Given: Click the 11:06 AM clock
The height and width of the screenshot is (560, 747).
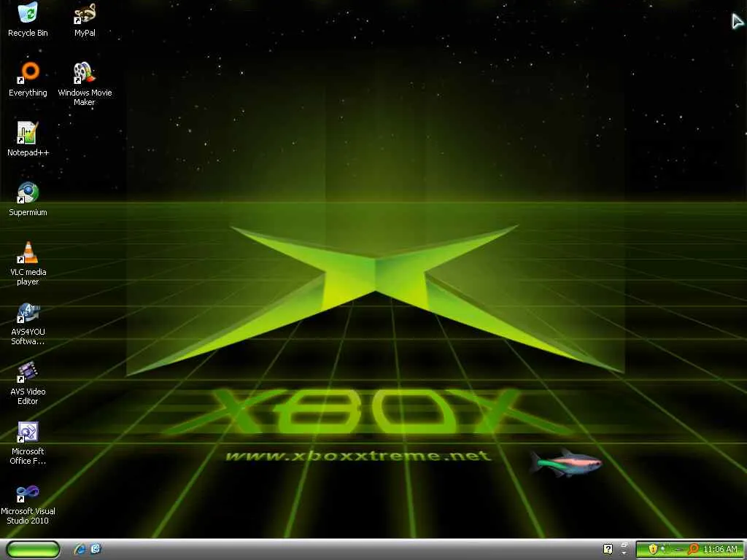Looking at the screenshot, I should [720, 550].
